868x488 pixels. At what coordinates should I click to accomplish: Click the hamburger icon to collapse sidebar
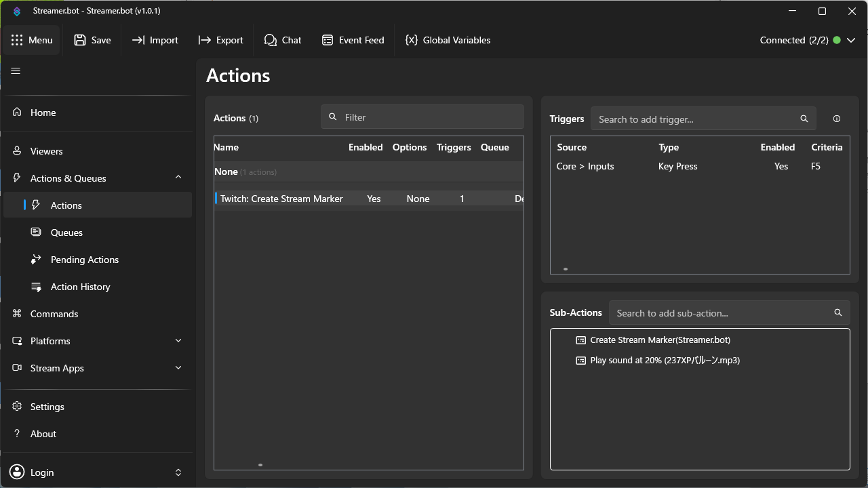pos(16,71)
